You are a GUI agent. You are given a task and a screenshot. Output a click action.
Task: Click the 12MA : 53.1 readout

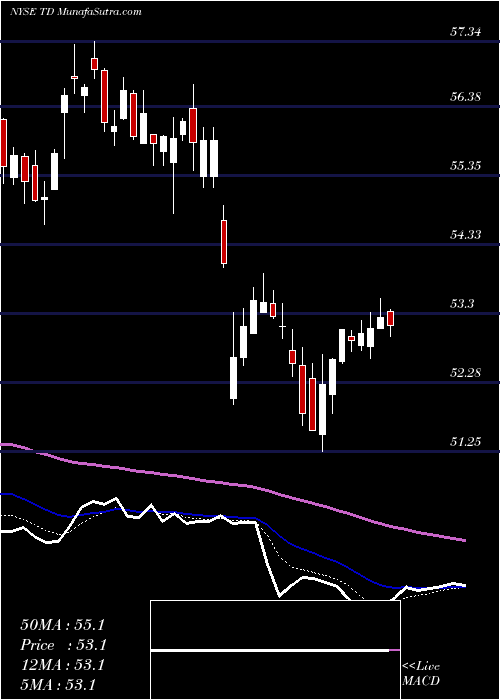(x=62, y=665)
